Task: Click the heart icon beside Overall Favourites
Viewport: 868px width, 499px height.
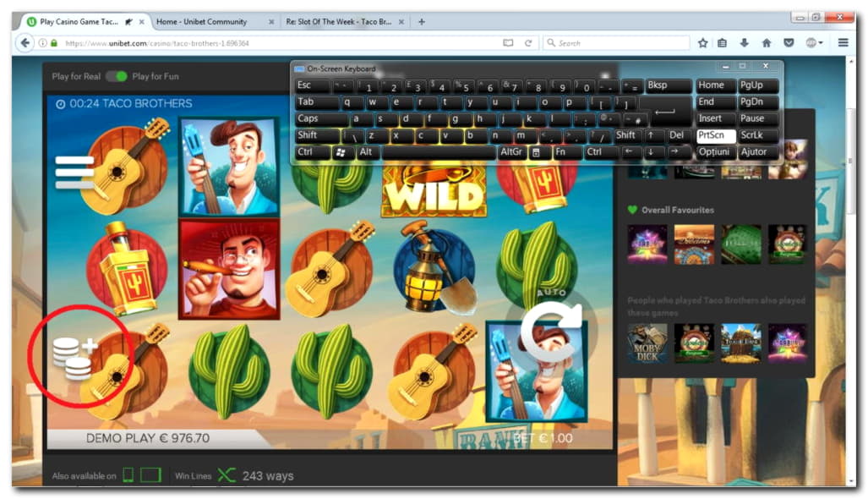Action: coord(633,210)
